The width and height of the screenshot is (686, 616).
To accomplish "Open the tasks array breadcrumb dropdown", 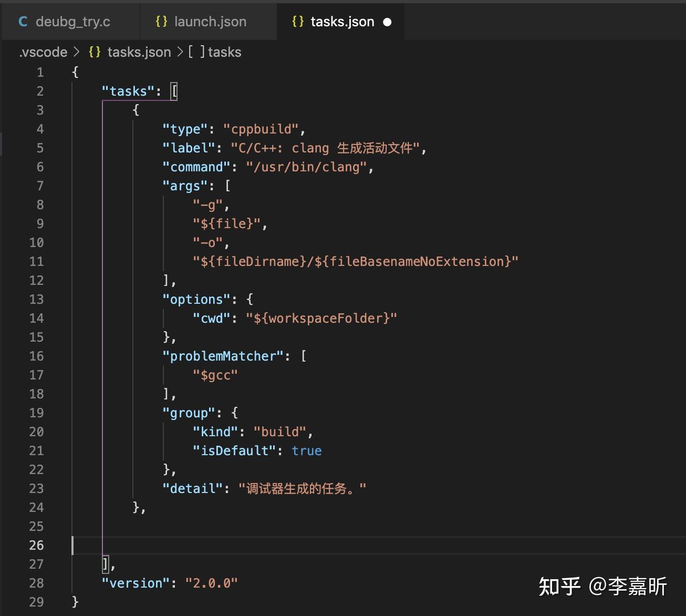I will tap(225, 52).
